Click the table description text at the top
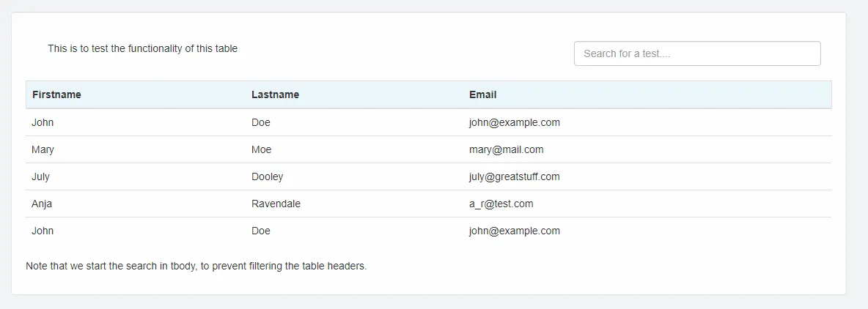The height and width of the screenshot is (309, 868). pos(142,48)
